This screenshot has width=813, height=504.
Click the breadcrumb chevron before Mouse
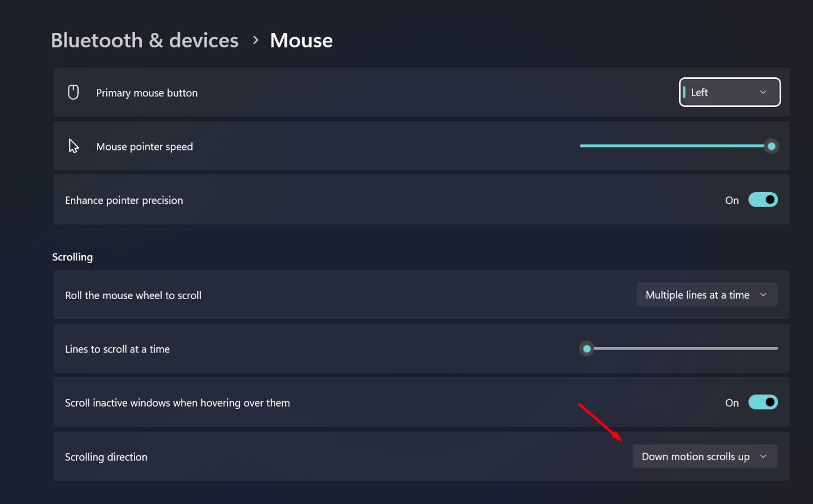[256, 40]
